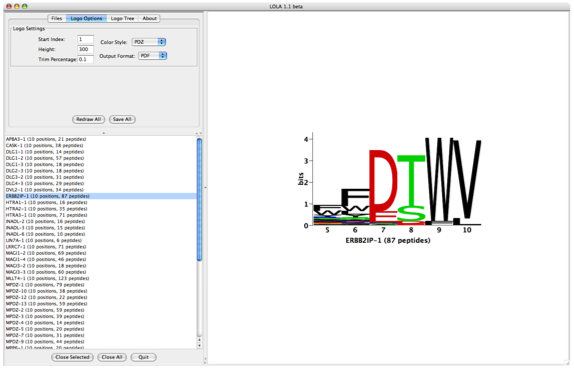Click the Trim Percentage field

pos(85,59)
